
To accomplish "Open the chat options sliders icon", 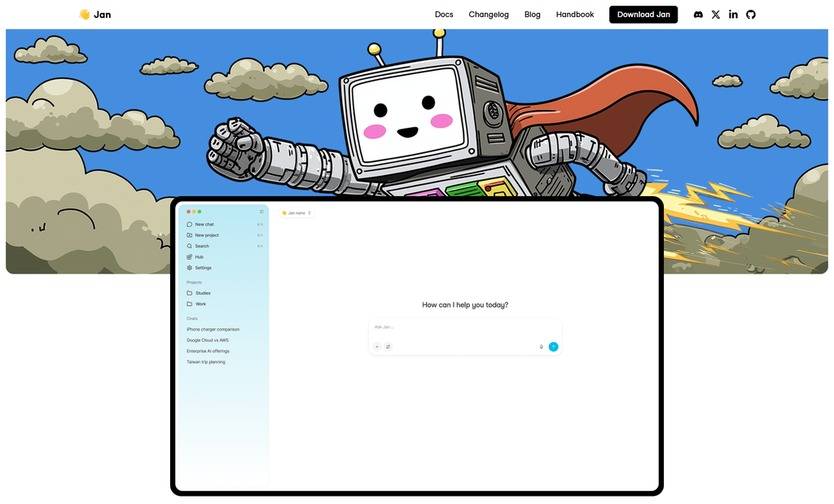I will pos(388,347).
